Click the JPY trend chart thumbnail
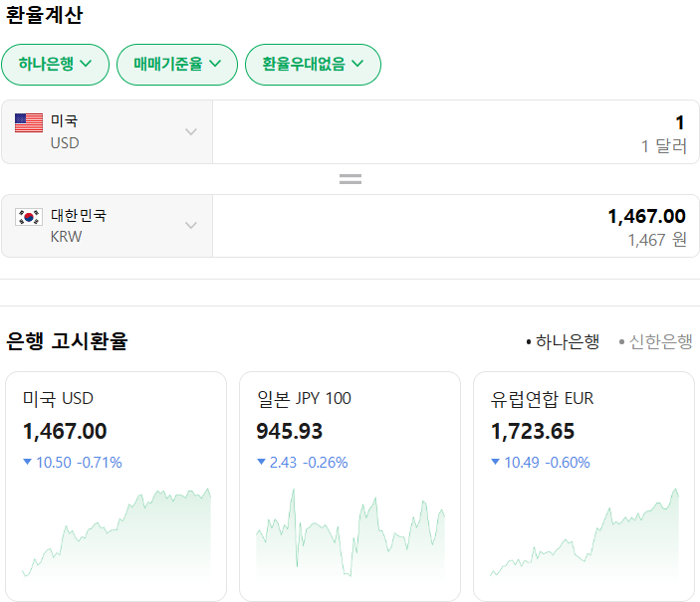Image resolution: width=700 pixels, height=602 pixels. point(350,533)
